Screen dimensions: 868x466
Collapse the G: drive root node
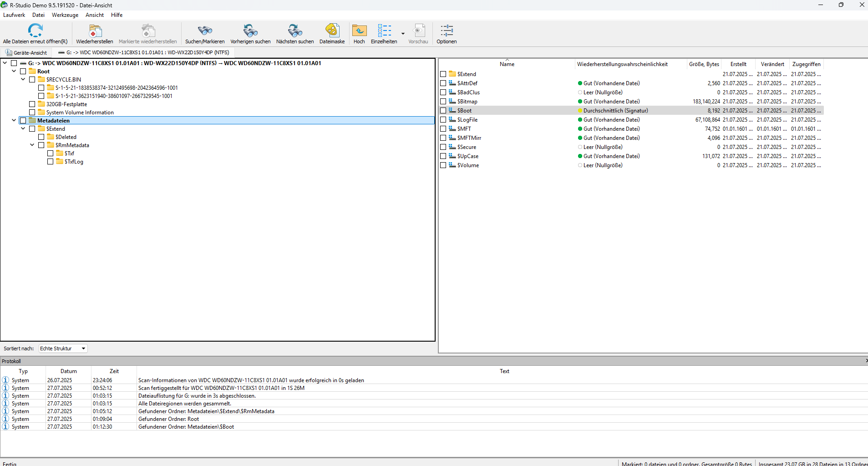click(x=5, y=63)
